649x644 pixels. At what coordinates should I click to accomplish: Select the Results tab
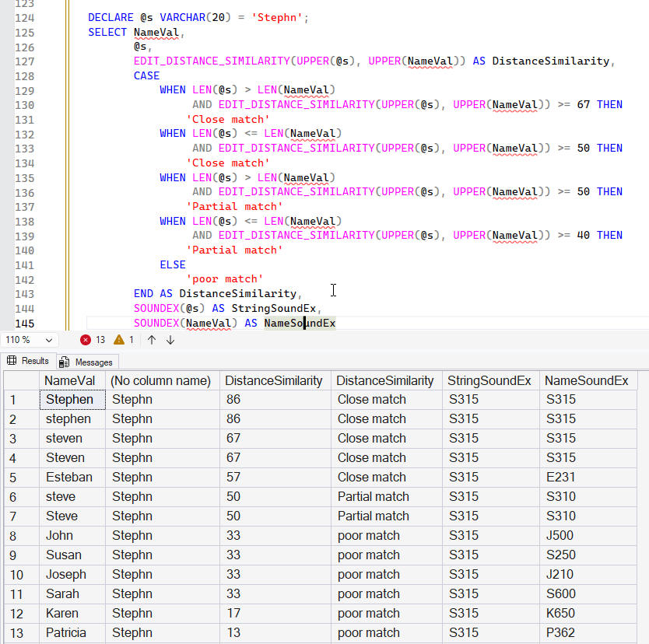34,361
